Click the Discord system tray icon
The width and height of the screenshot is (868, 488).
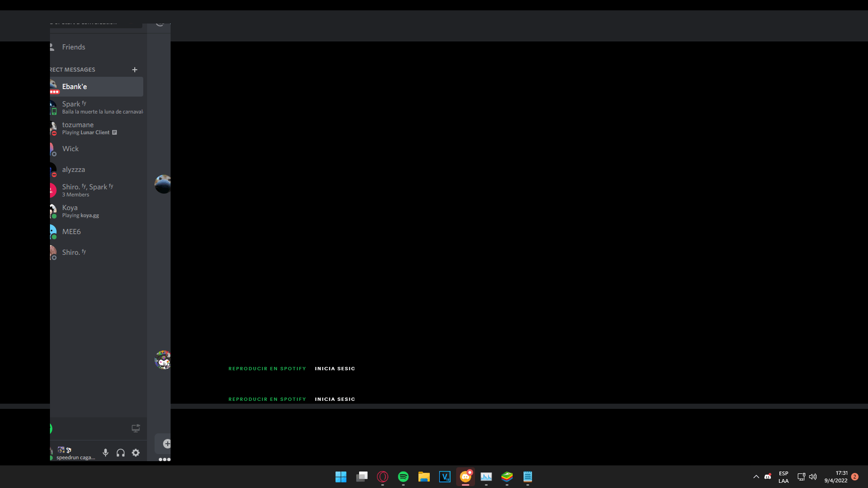(x=768, y=477)
